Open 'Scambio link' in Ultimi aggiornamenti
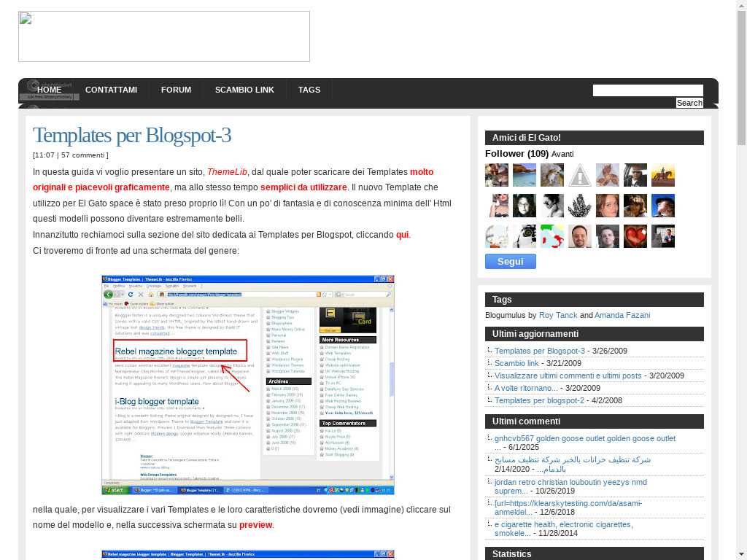This screenshot has height=560, width=747. 516,363
